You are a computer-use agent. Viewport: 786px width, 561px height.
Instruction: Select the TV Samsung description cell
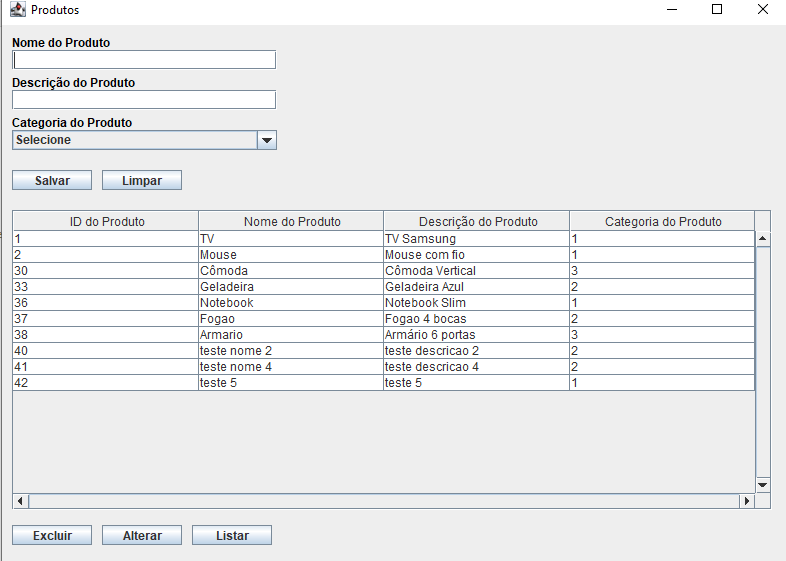pos(477,239)
